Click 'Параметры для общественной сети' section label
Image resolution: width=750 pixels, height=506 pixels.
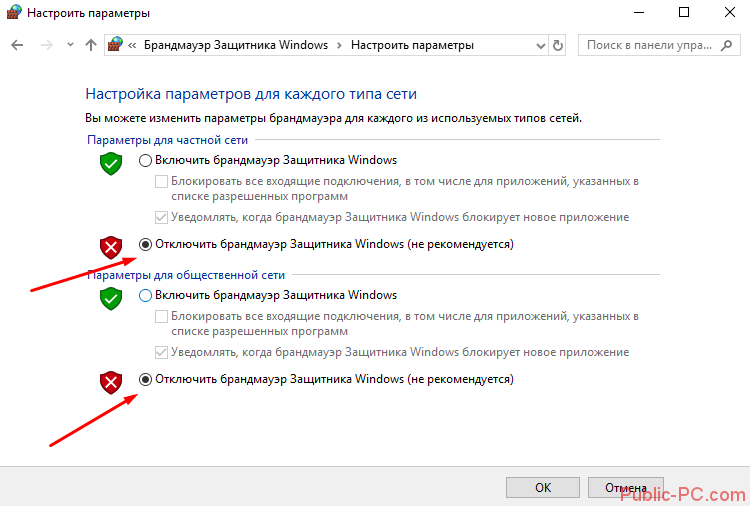[186, 275]
